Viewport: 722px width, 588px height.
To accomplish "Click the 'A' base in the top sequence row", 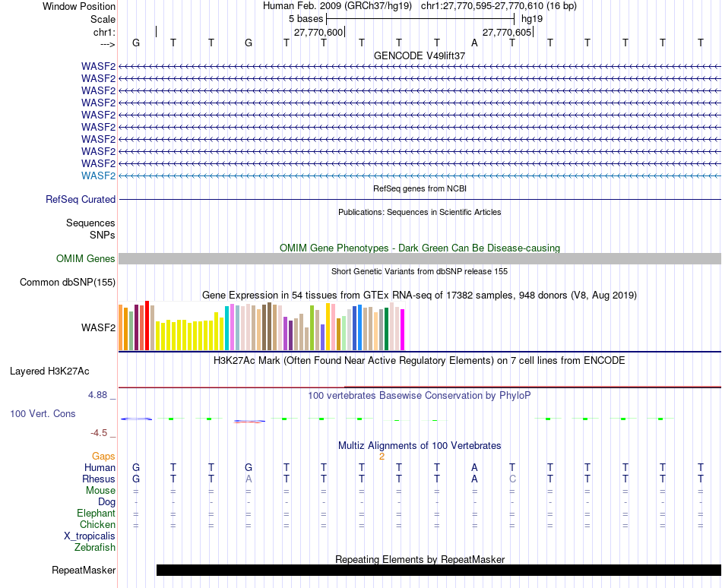I will (475, 43).
